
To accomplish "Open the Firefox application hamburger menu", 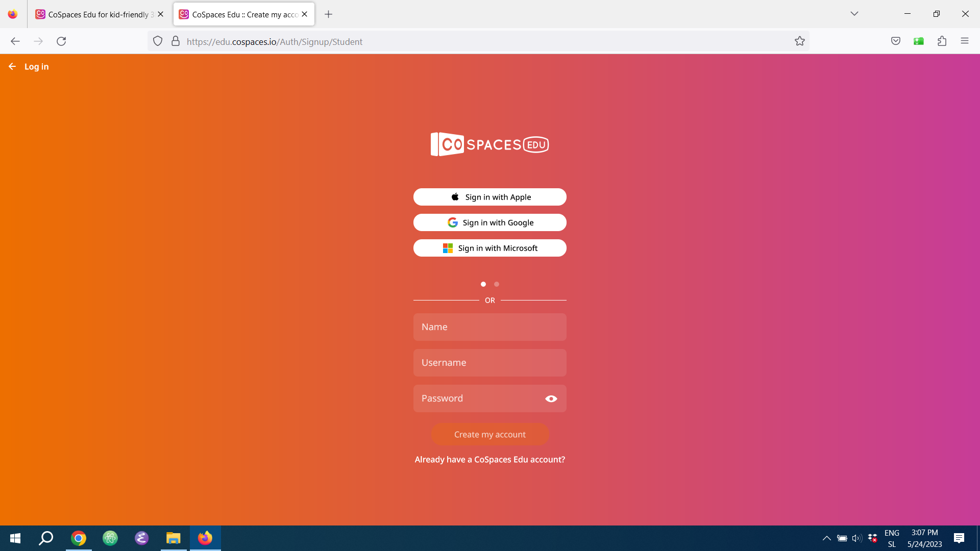I will click(x=964, y=41).
